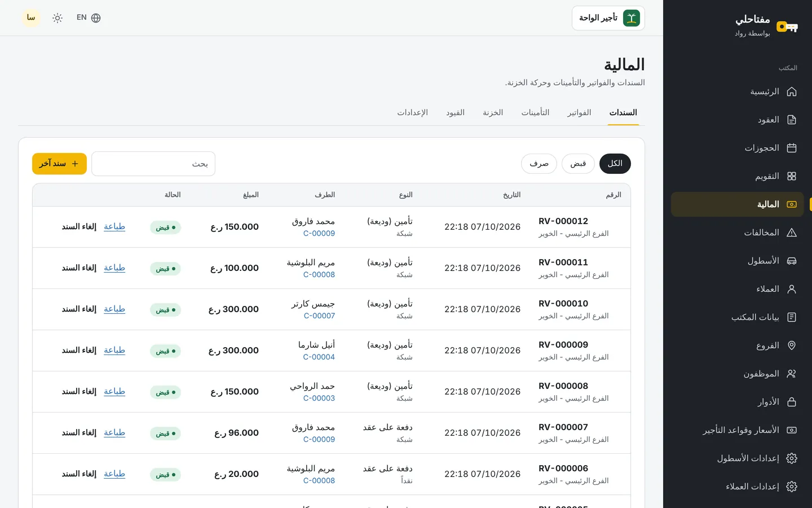Cancel voucher RV-000008 via إلغاء السند
Image resolution: width=812 pixels, height=508 pixels.
(79, 392)
